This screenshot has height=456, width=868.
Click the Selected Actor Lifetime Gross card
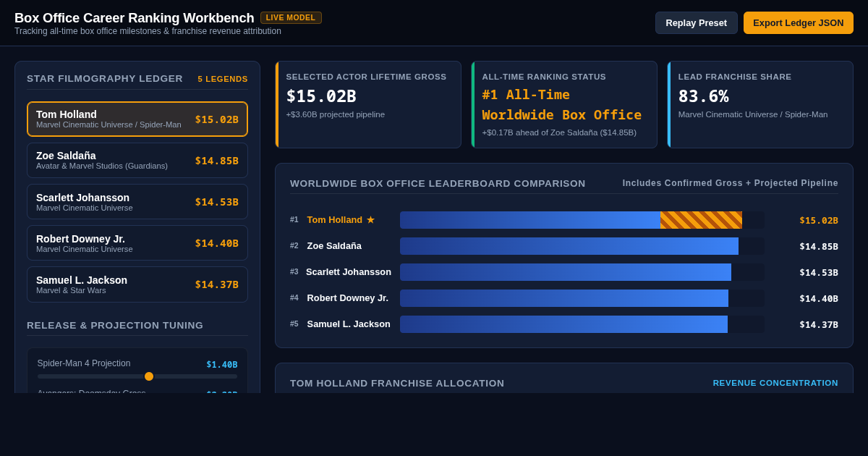pos(368,104)
